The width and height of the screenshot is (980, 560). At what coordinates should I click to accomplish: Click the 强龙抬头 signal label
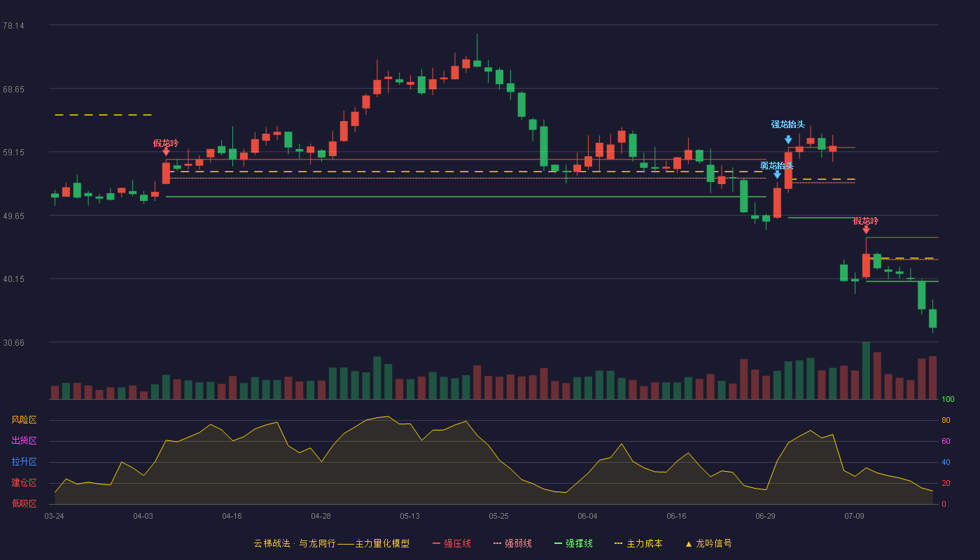click(x=788, y=125)
